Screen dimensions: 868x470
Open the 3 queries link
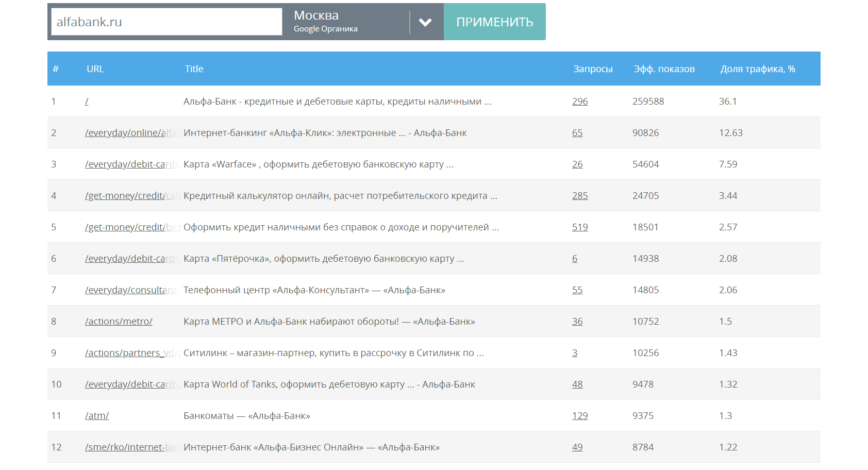click(575, 353)
